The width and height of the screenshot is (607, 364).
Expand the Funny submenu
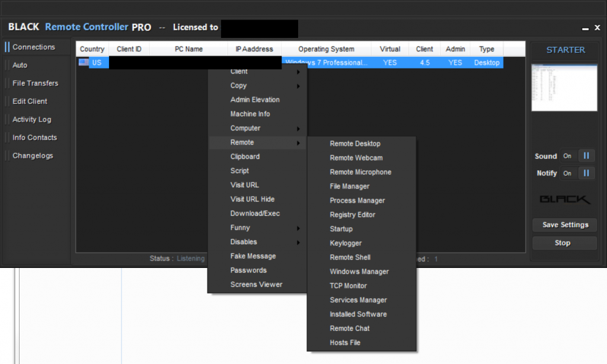(257, 228)
